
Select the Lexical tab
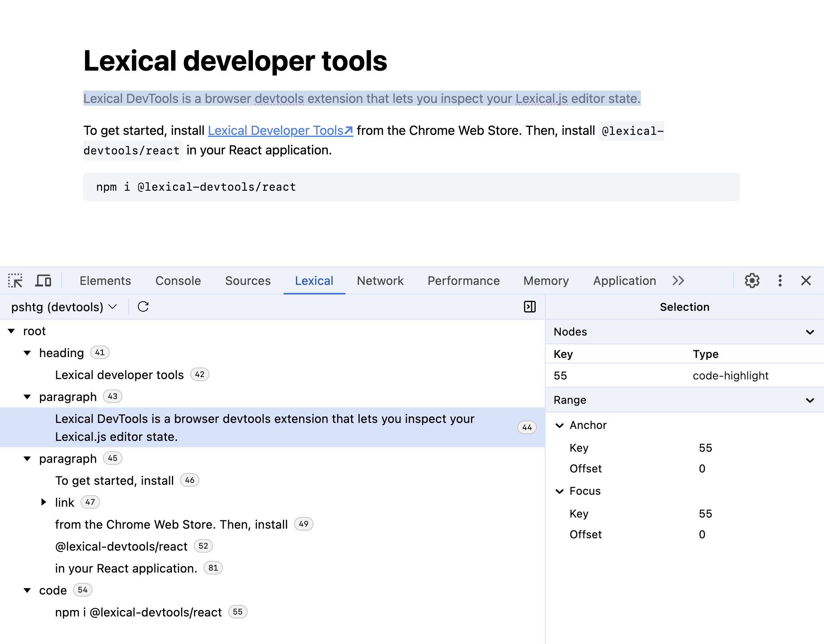point(314,281)
